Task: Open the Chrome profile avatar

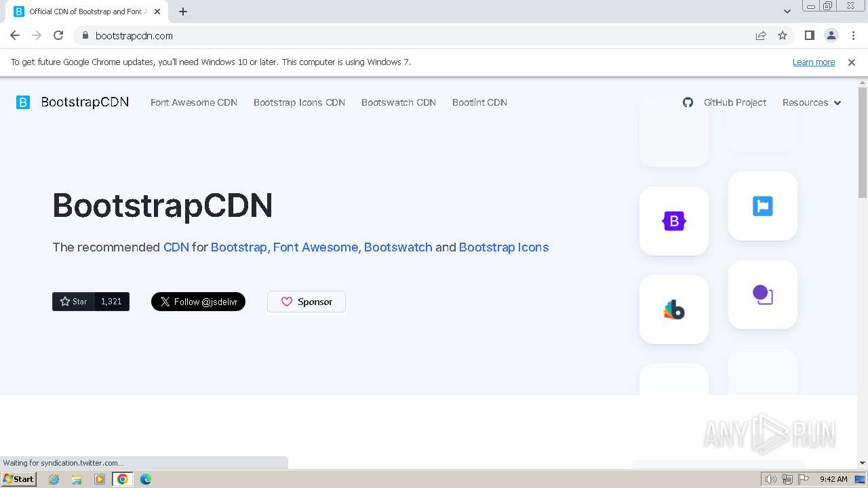Action: pos(831,35)
